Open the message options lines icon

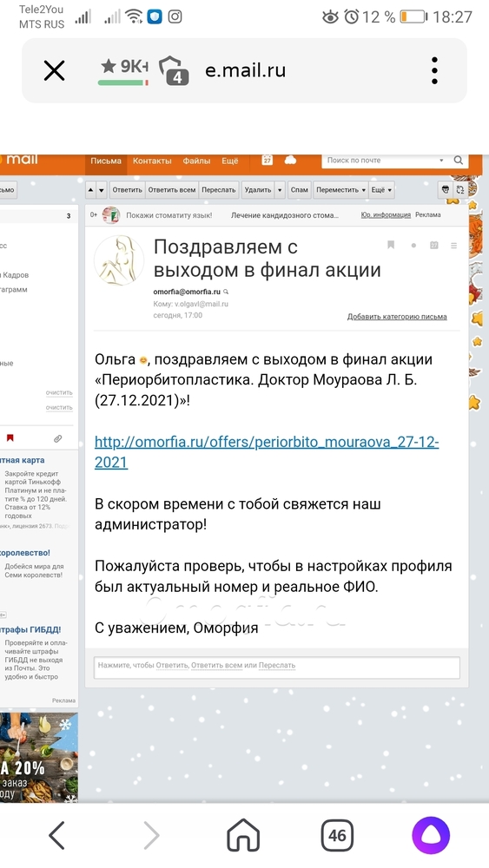click(x=453, y=246)
